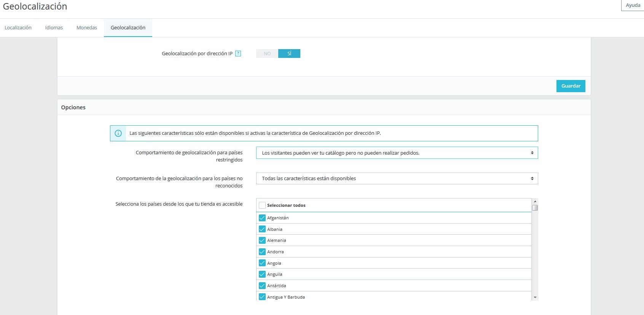
Task: Click the 'Las siguientes características' notice text
Action: pyautogui.click(x=255, y=133)
